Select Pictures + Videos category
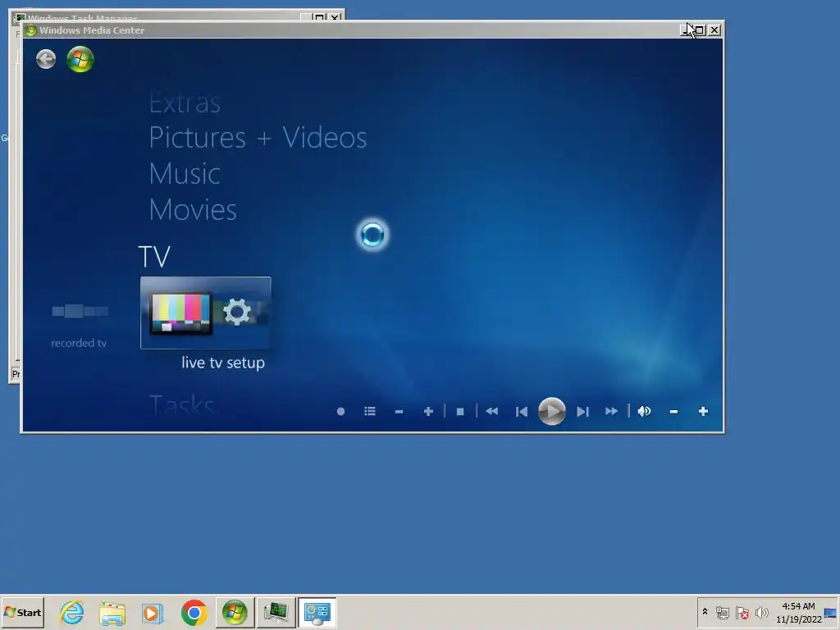840x630 pixels. point(258,138)
